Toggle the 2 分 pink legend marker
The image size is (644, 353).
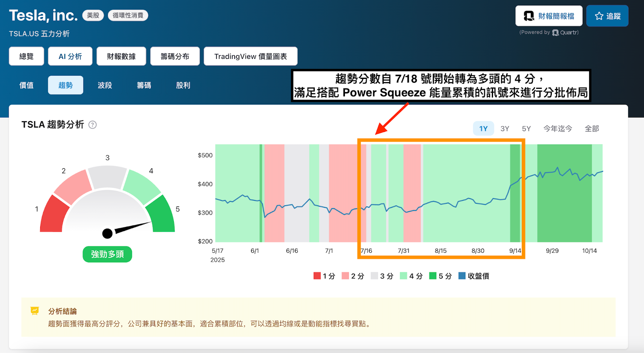click(345, 276)
